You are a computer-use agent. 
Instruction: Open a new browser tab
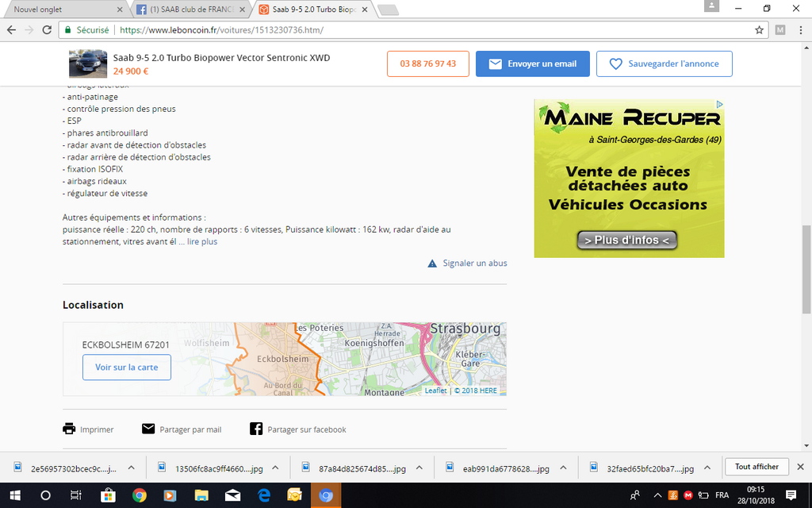click(x=388, y=10)
